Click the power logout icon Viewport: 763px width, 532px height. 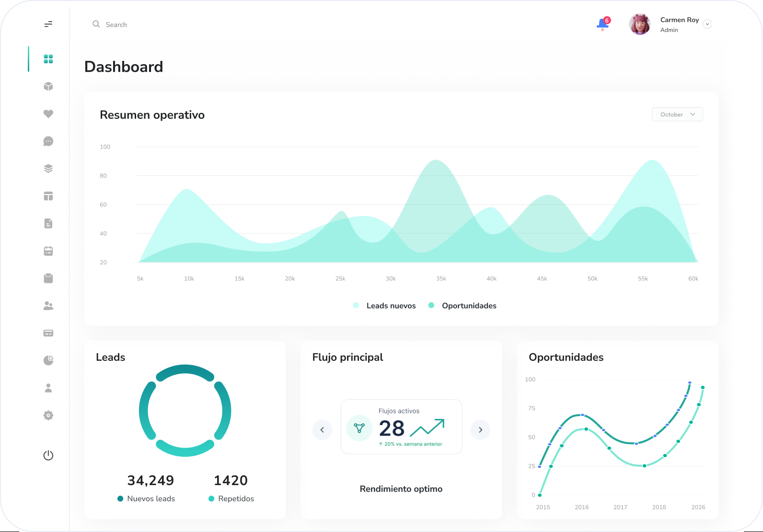click(48, 455)
